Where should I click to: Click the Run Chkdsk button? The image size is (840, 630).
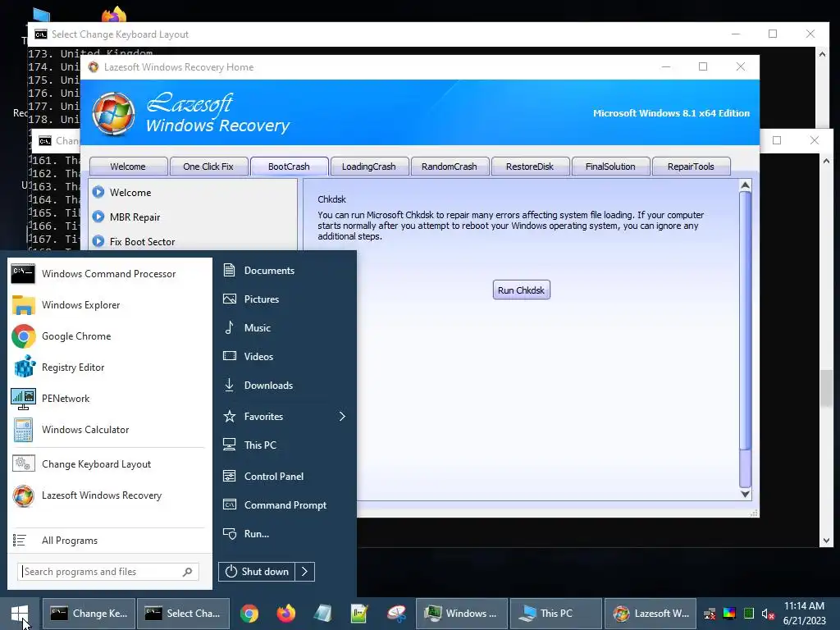click(x=521, y=290)
